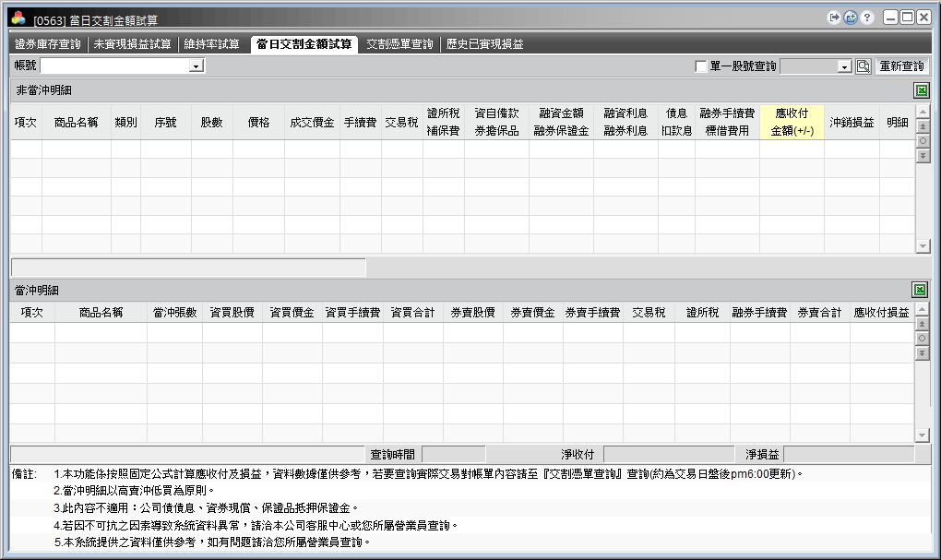
Task: Go to the 歷史已實現損益 tab
Action: (484, 43)
